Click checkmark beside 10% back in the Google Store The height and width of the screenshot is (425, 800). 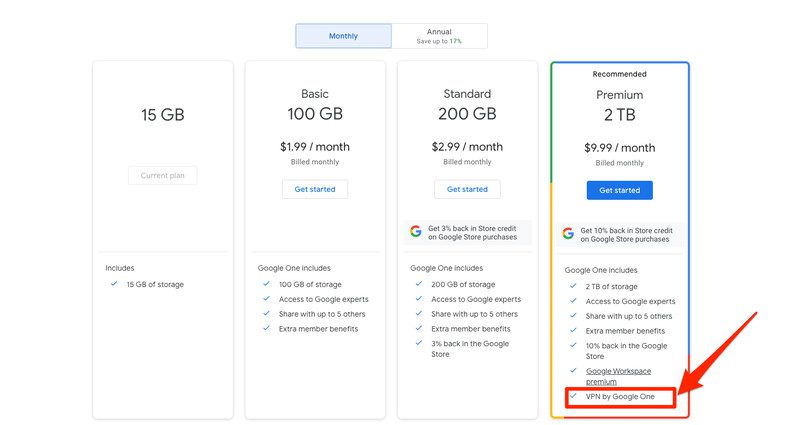click(573, 345)
